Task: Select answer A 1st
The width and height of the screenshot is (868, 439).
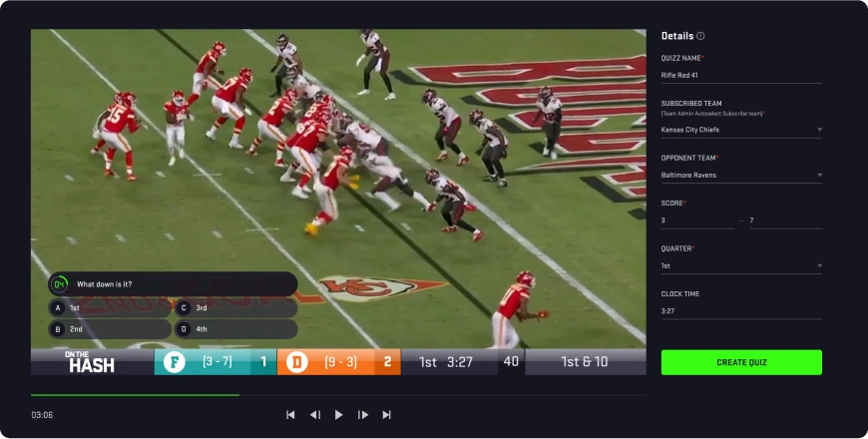Action: [110, 307]
